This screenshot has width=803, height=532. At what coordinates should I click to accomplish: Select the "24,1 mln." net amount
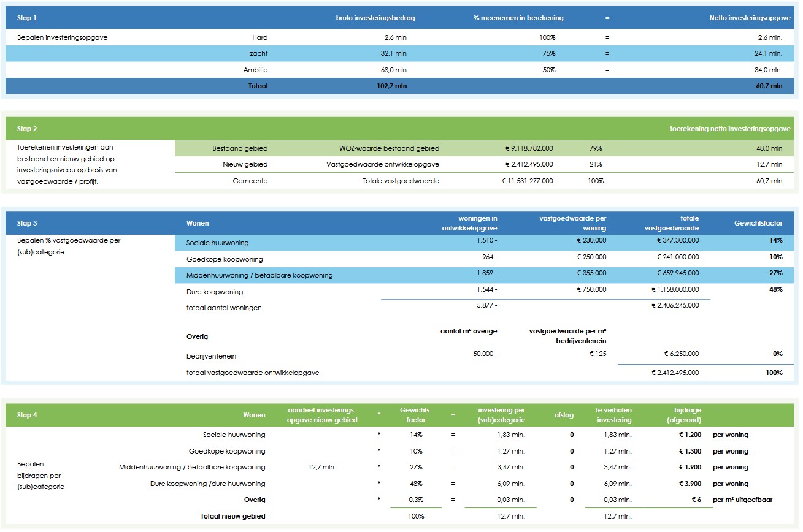point(769,54)
